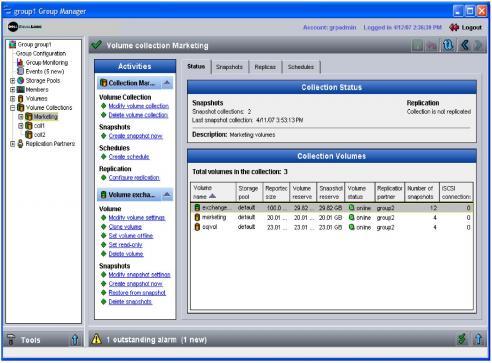Expand the Replication Partners tree node
Viewport: 492px width, 363px height.
[12, 144]
